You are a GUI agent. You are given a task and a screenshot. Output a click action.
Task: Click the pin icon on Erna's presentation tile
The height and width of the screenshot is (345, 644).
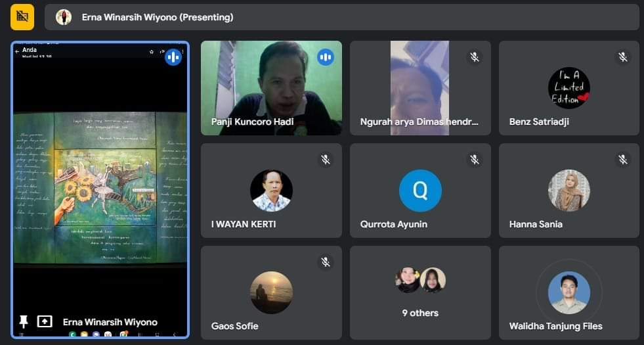point(24,321)
